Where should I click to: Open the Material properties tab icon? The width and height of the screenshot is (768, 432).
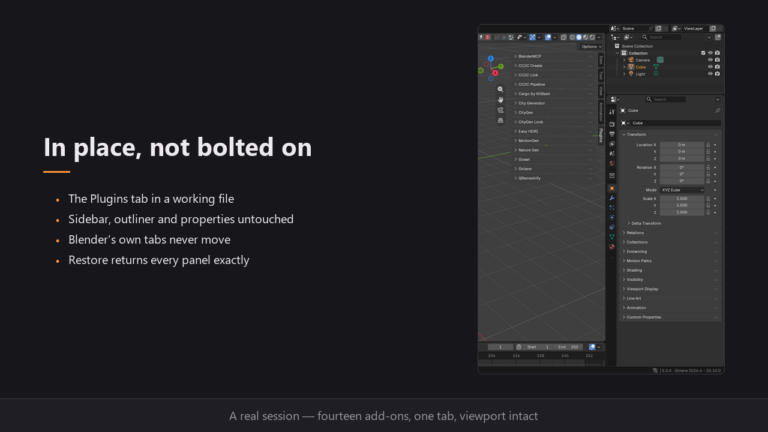(612, 247)
